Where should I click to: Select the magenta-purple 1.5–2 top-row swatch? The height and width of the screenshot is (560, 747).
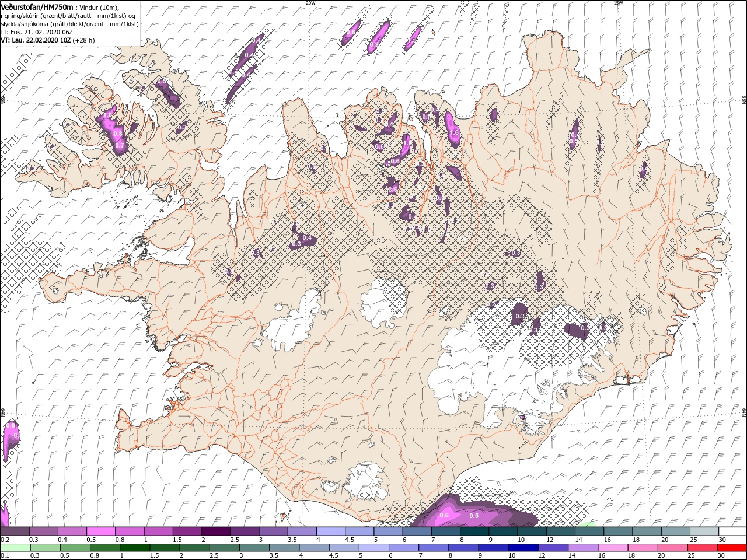(187, 531)
